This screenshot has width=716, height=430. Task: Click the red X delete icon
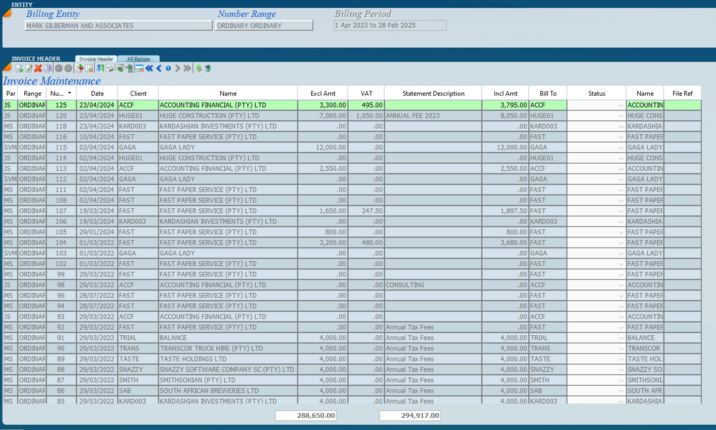point(38,68)
